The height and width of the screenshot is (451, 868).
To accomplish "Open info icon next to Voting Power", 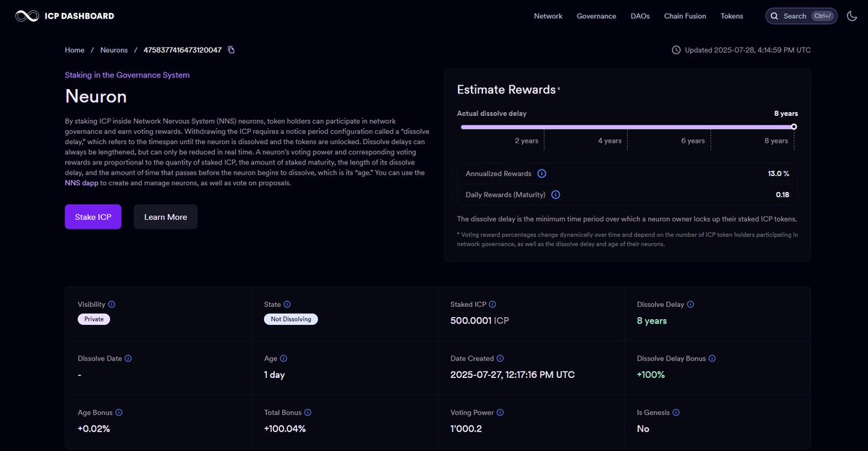I will [500, 413].
